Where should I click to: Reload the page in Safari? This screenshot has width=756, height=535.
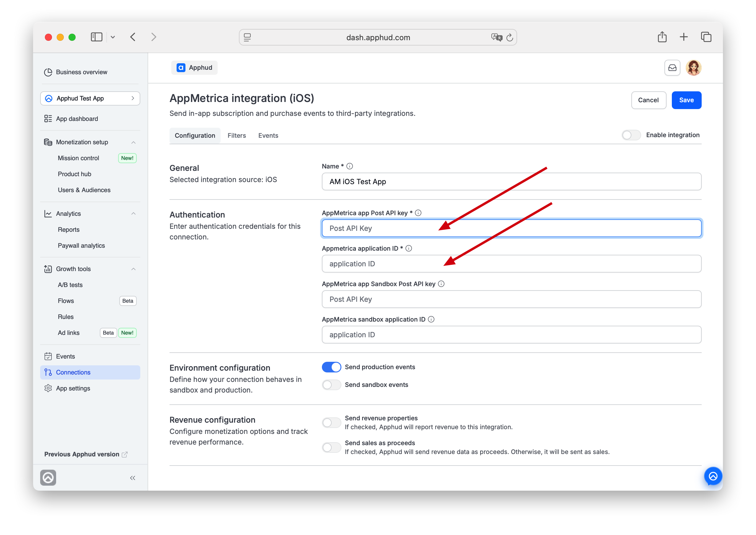[509, 38]
